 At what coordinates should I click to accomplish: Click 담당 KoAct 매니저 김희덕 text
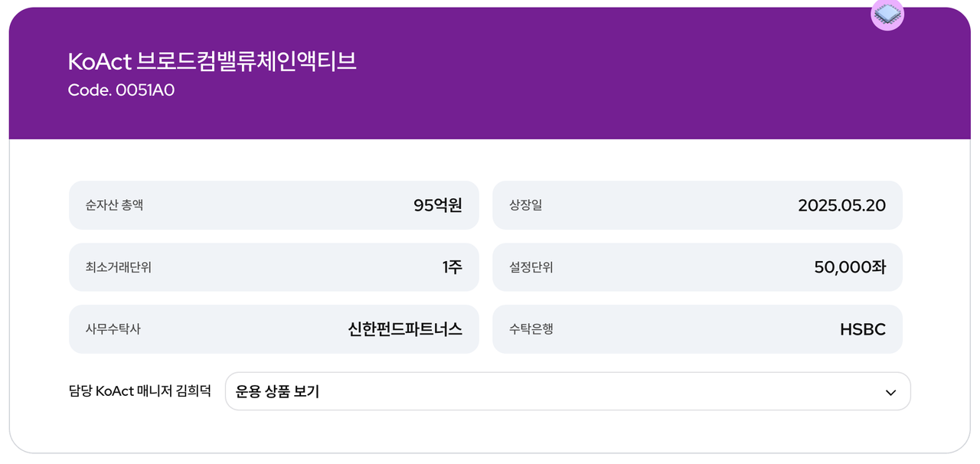click(x=139, y=391)
